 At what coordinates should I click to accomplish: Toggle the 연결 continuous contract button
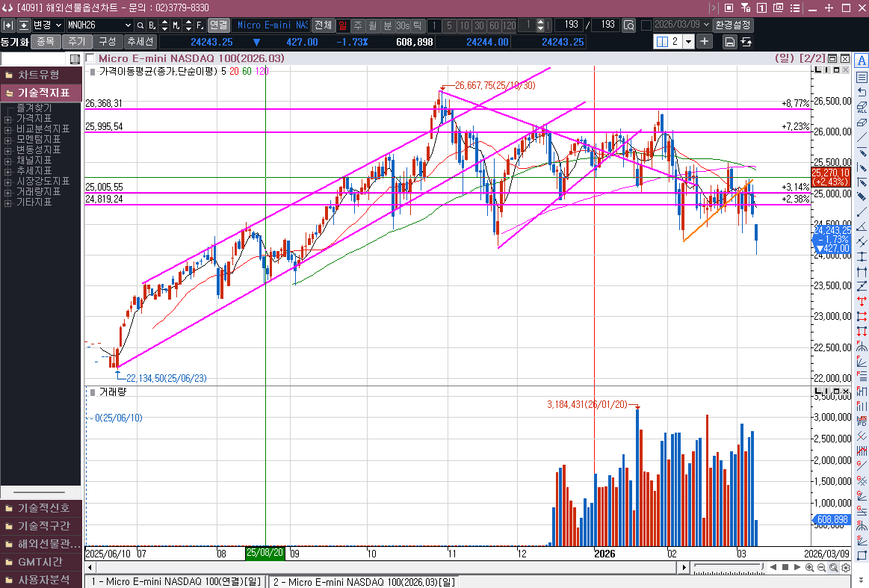(x=218, y=25)
